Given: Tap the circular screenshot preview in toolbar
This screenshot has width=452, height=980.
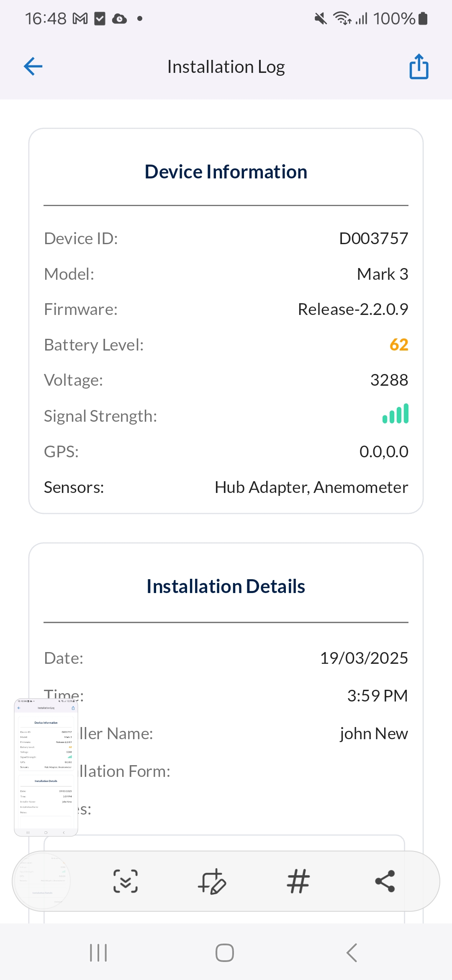Looking at the screenshot, I should pyautogui.click(x=42, y=881).
